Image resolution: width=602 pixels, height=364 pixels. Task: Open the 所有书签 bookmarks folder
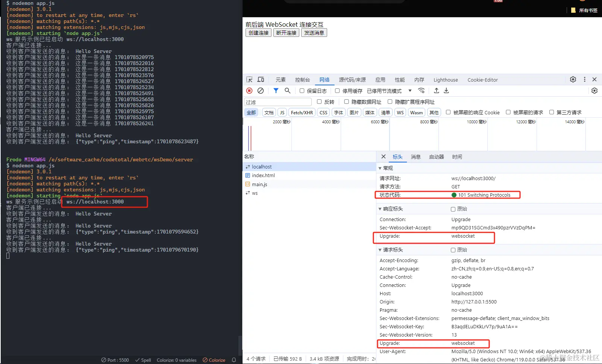(x=584, y=10)
